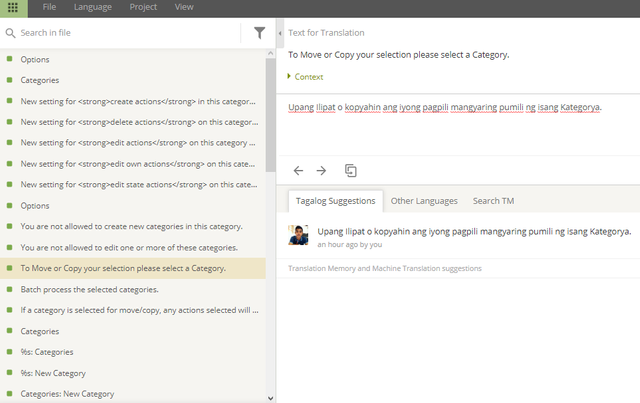Viewport: 640px width, 403px height.
Task: Open the Project menu
Action: [x=143, y=7]
